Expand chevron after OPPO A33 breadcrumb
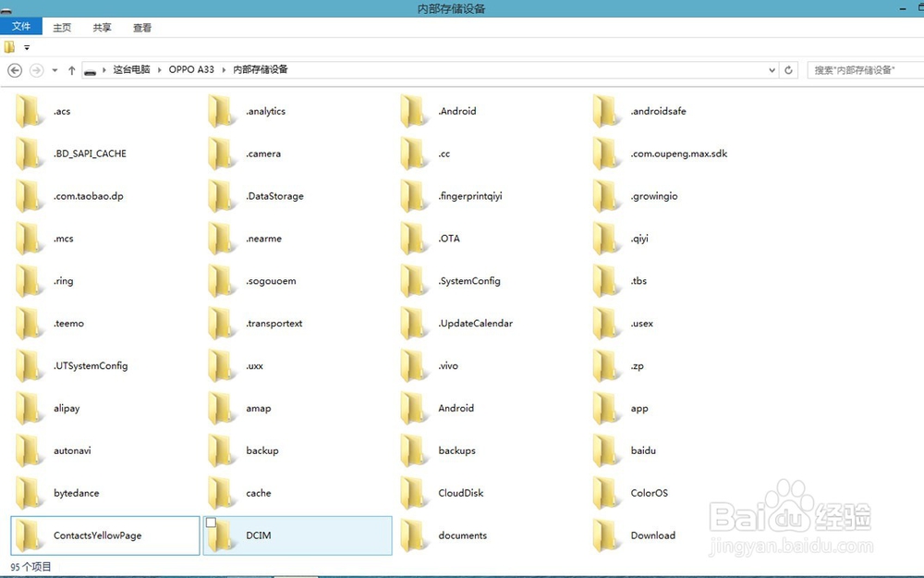This screenshot has width=924, height=578. point(224,69)
